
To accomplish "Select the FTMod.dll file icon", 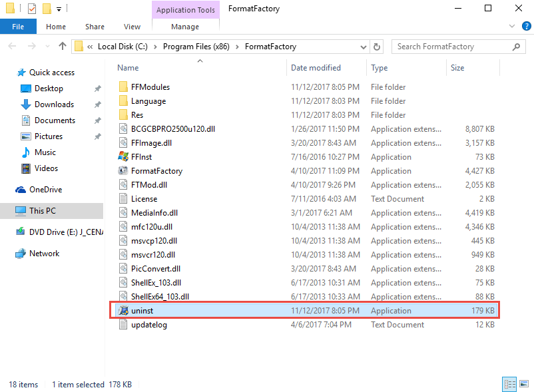I will pos(123,184).
